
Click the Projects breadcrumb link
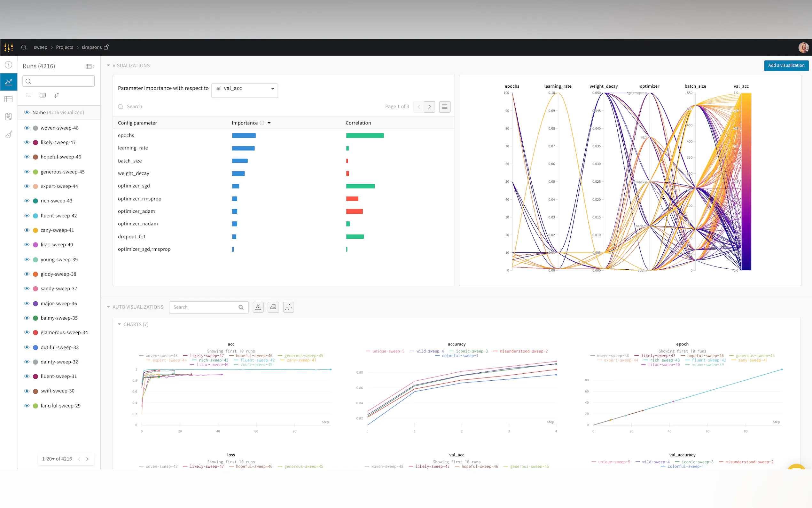[x=65, y=47]
